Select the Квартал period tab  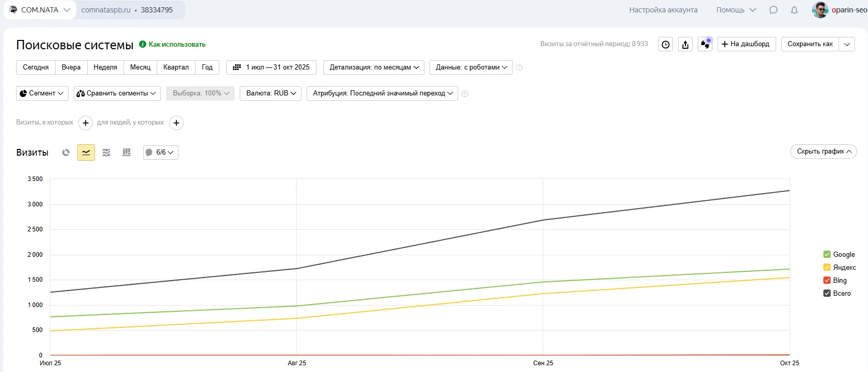point(176,67)
